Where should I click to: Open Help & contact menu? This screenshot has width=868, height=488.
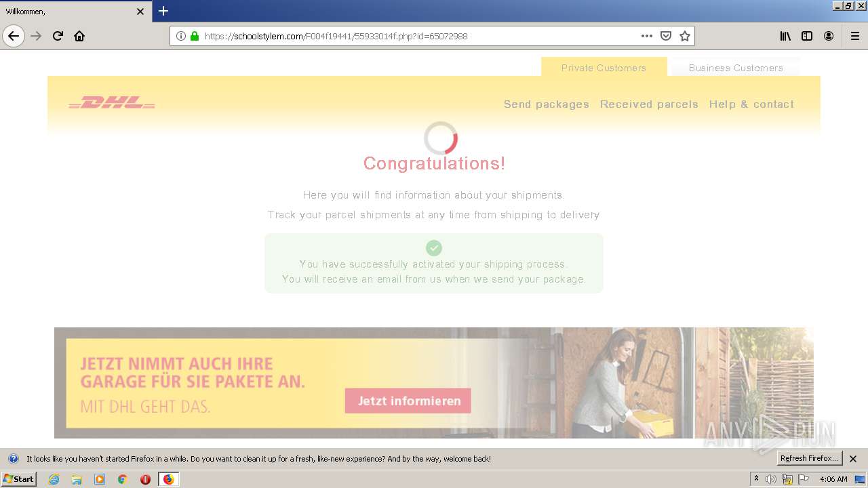751,104
